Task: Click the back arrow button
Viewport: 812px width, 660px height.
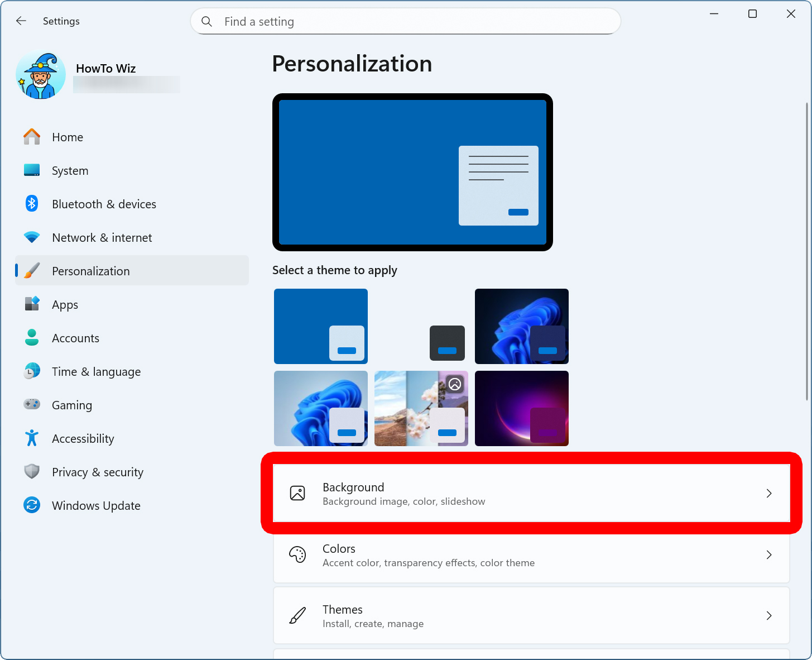Action: [x=21, y=21]
